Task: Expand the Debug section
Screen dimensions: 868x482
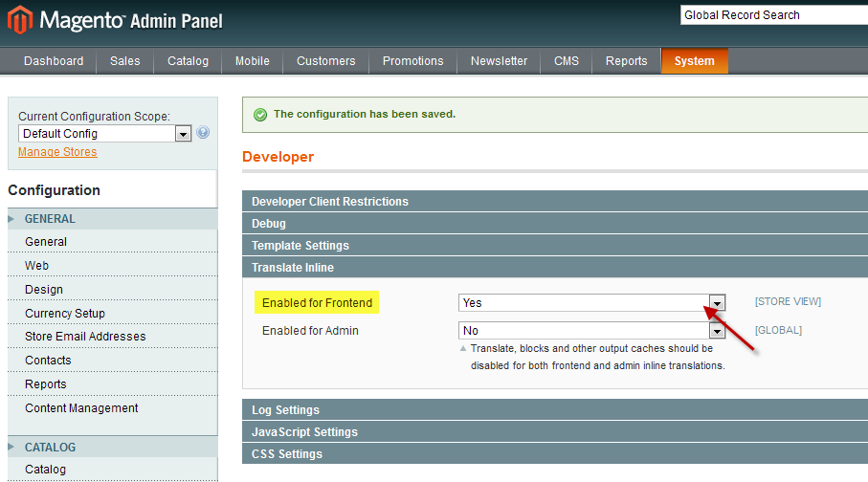Action: (269, 224)
